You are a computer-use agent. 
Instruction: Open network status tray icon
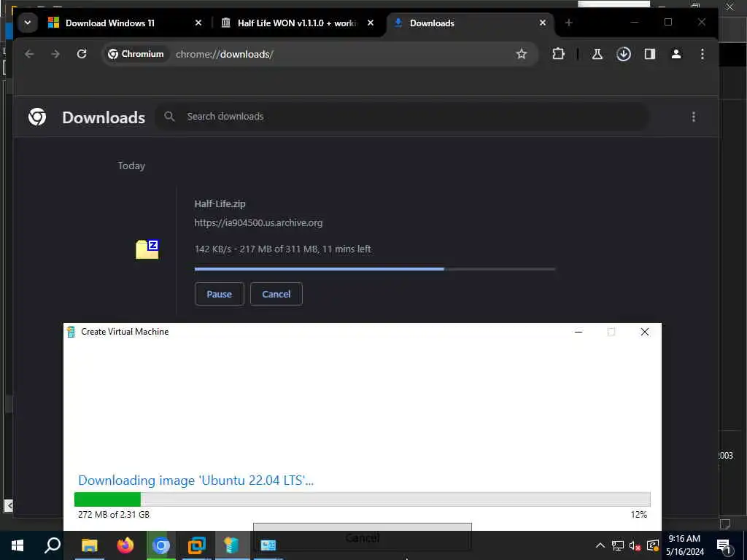coord(617,545)
